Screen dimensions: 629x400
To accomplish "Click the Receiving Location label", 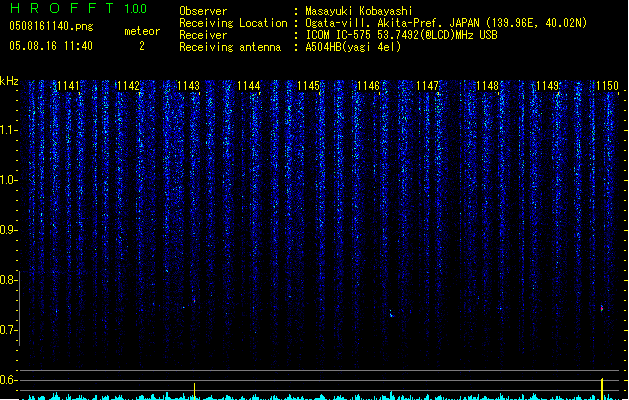I will click(233, 23).
